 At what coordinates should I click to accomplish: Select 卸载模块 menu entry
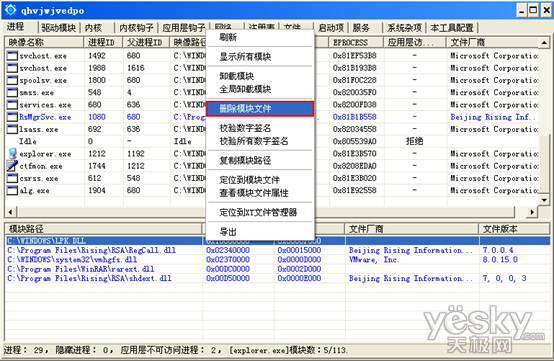(x=260, y=76)
